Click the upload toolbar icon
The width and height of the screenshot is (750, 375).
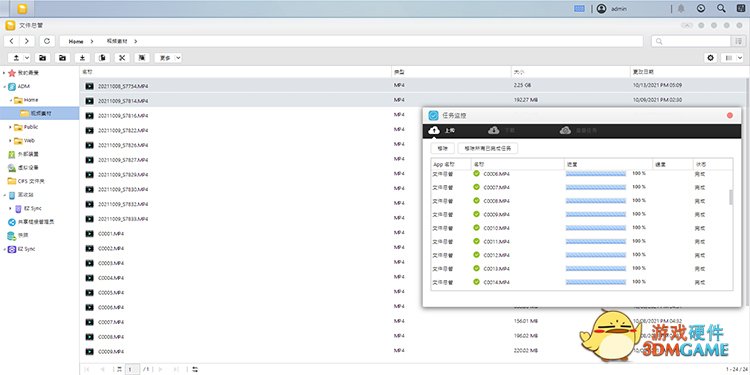[16, 58]
